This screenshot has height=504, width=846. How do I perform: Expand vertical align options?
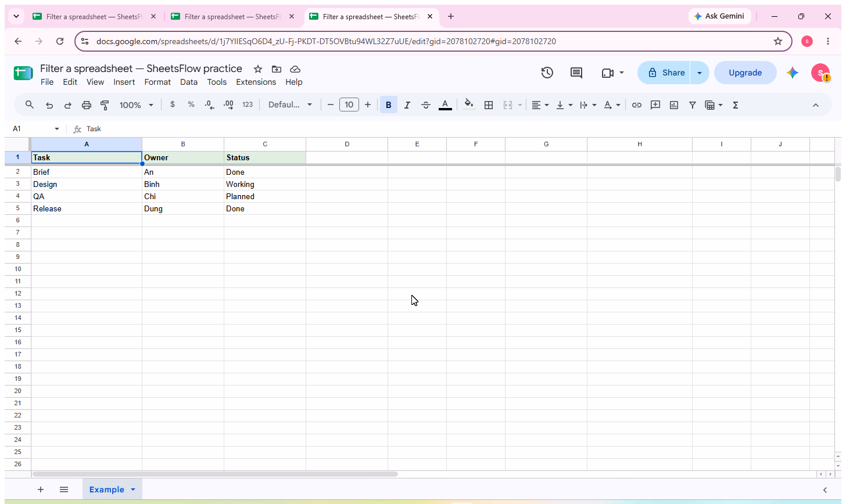[x=564, y=105]
